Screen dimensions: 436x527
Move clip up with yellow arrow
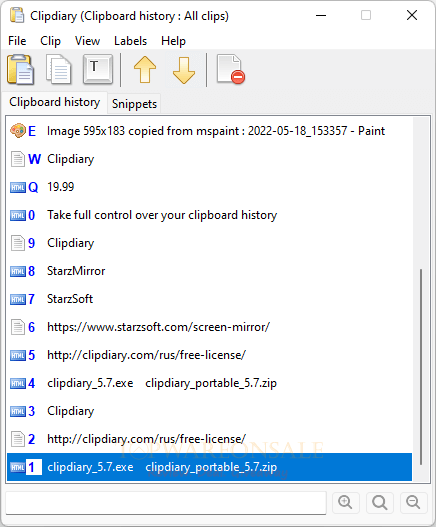point(145,70)
